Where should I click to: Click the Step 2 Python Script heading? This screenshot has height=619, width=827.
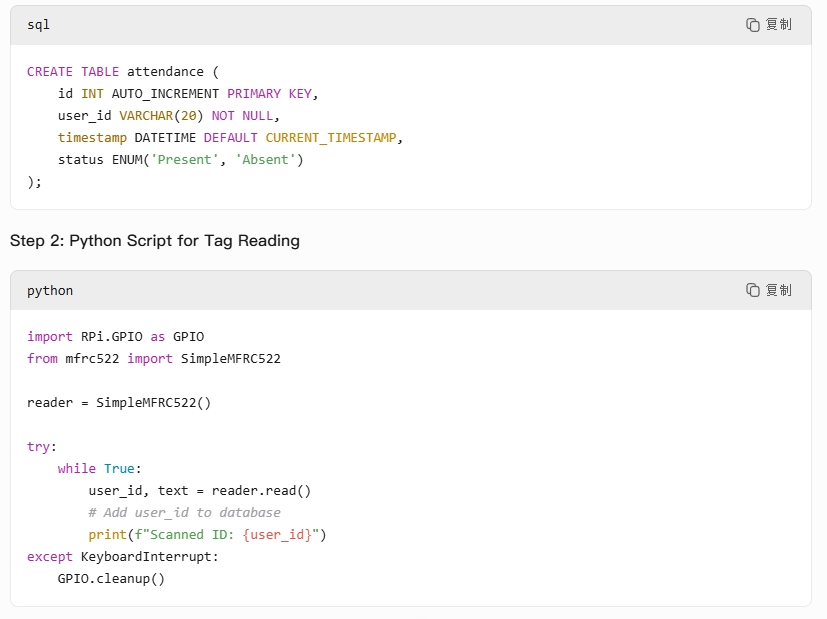tap(155, 240)
